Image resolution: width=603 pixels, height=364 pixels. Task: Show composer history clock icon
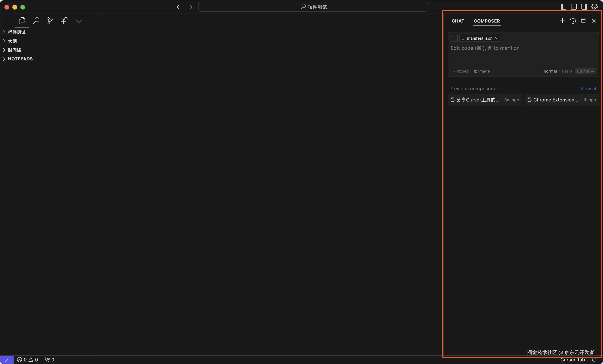(573, 21)
